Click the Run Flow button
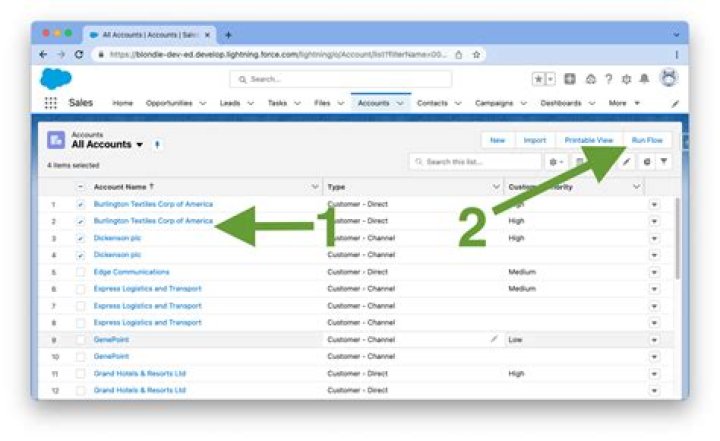The image size is (720, 441). click(x=647, y=140)
